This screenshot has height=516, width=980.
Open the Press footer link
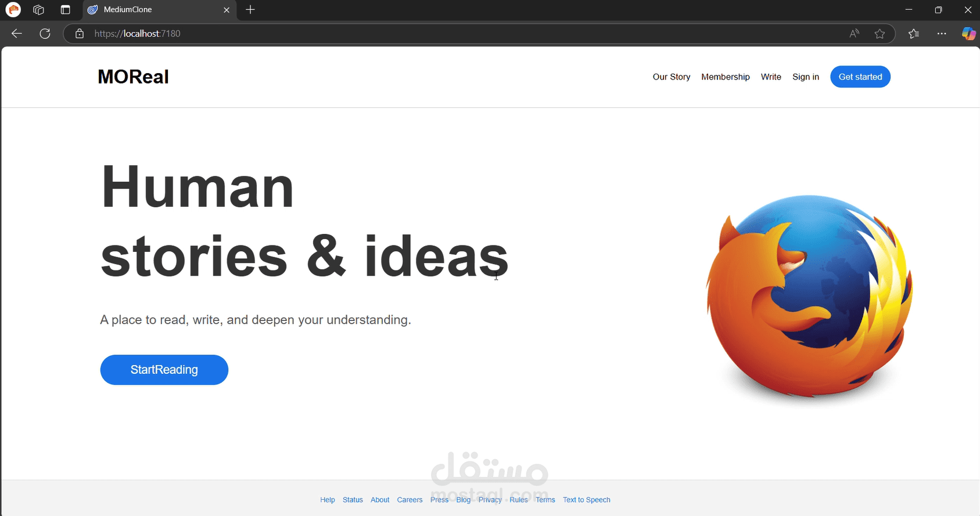(439, 500)
